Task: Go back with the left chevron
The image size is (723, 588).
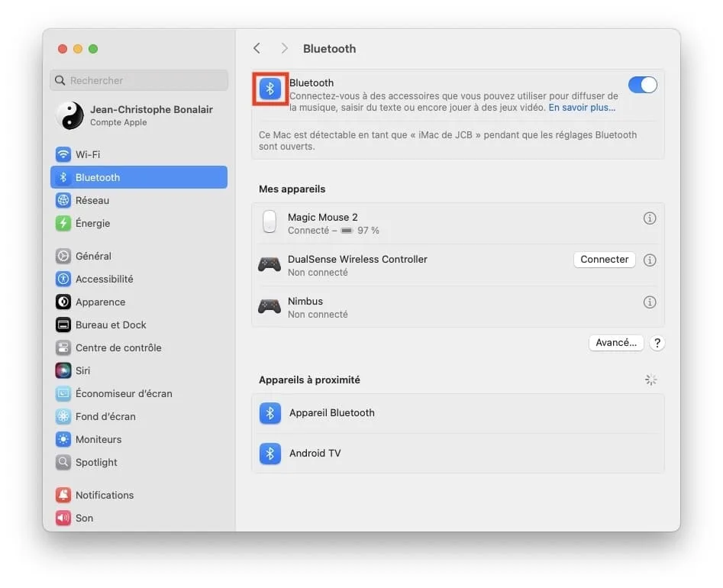Action: [257, 48]
